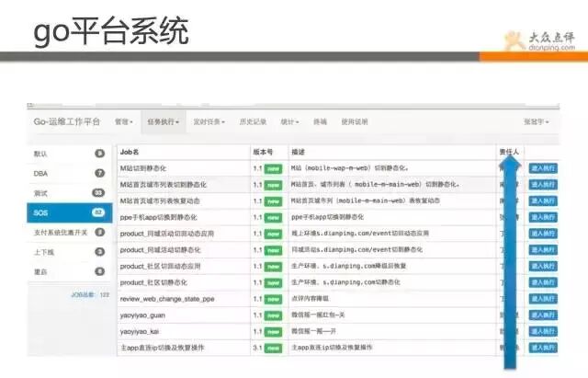Click 进入执行 for ppe手机app切换到静态化
Image resolution: width=588 pixels, height=378 pixels.
[x=543, y=217]
